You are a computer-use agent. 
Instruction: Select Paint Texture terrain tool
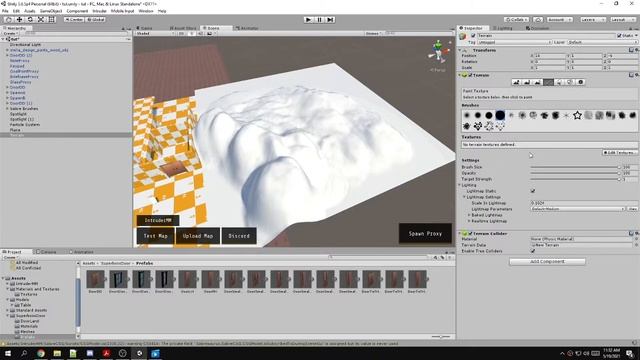(x=549, y=82)
